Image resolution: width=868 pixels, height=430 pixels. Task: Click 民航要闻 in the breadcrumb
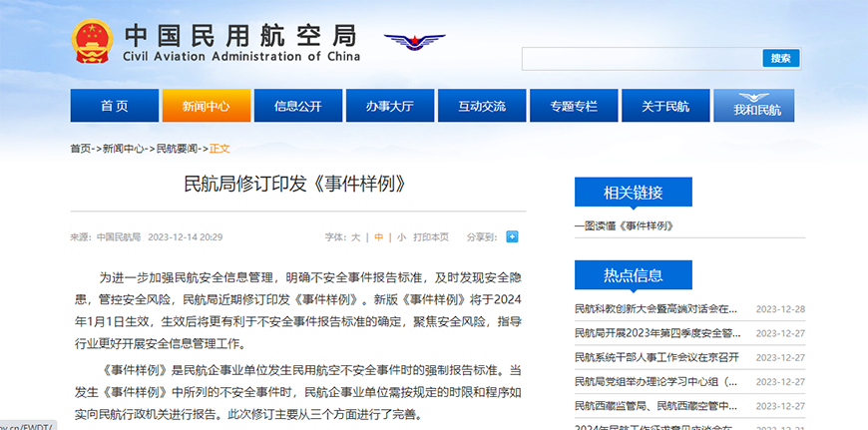[178, 149]
